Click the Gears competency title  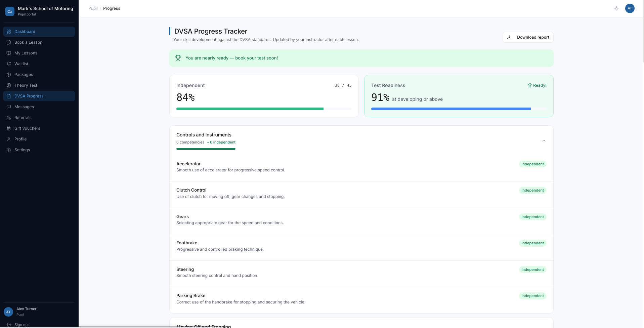point(182,217)
